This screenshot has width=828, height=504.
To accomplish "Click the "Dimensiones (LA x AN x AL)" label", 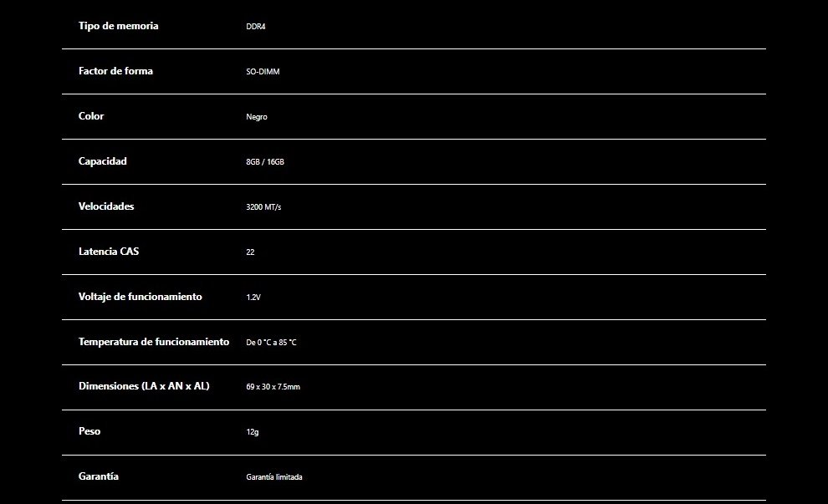I will [144, 386].
